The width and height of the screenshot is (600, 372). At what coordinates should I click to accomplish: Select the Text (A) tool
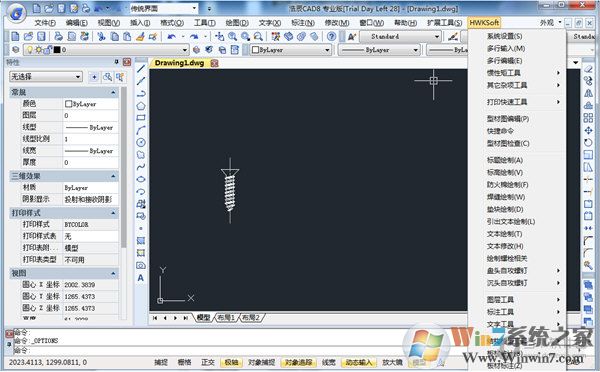pos(141,278)
